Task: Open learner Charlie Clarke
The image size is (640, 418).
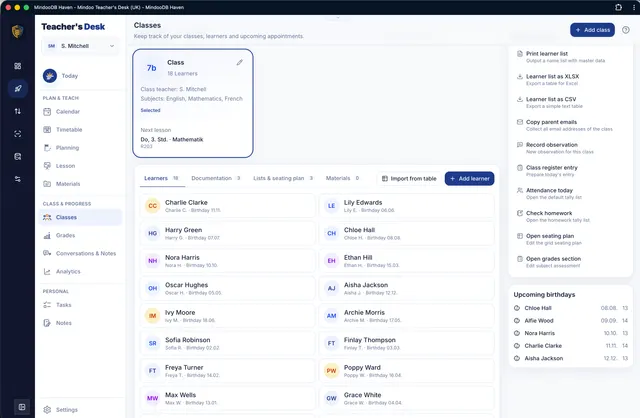Action: coord(228,206)
